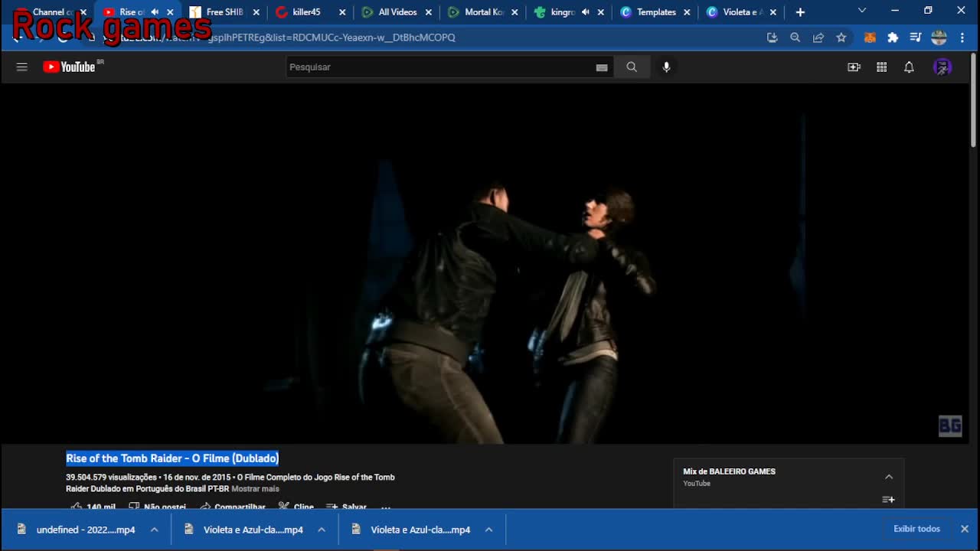Save the mix playlist with add icon

888,500
